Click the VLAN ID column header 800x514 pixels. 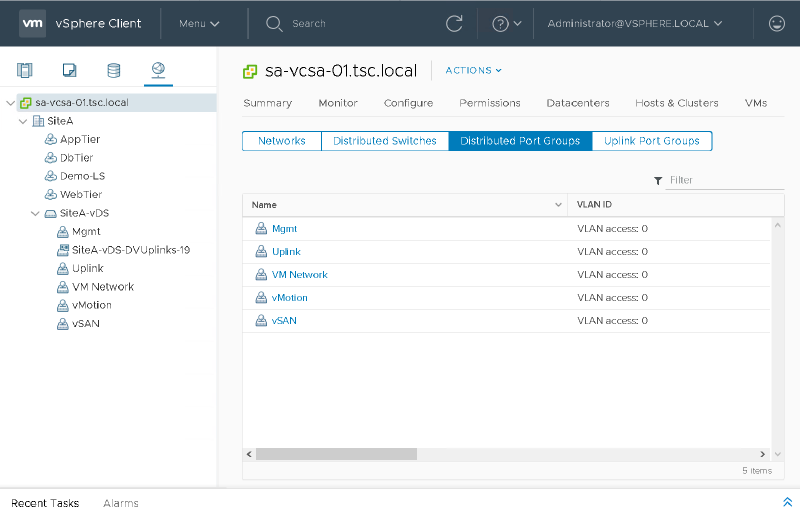point(594,205)
